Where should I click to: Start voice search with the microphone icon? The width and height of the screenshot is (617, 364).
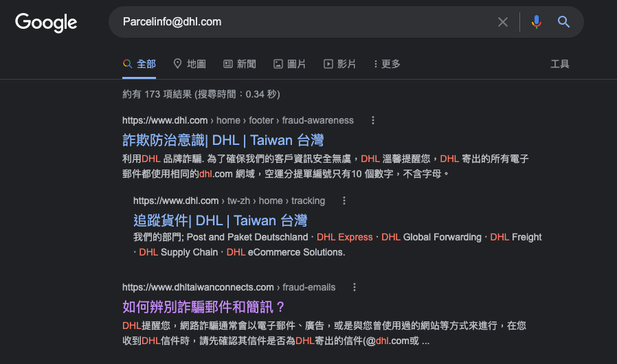(536, 22)
